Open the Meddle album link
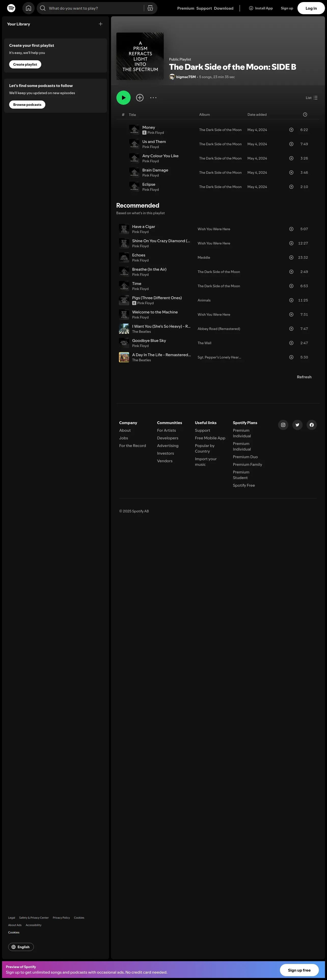The height and width of the screenshot is (980, 327). coord(204,257)
